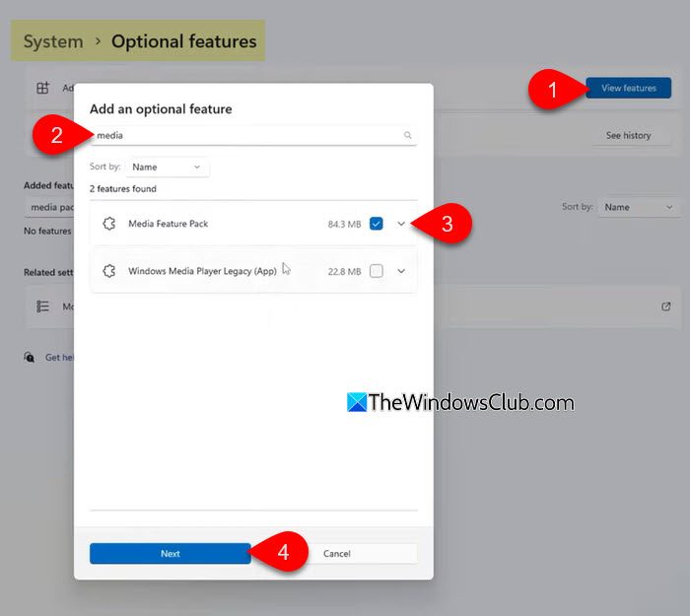Check Windows Media Player Legacy checkbox
Viewport: 690px width, 616px height.
click(x=377, y=271)
